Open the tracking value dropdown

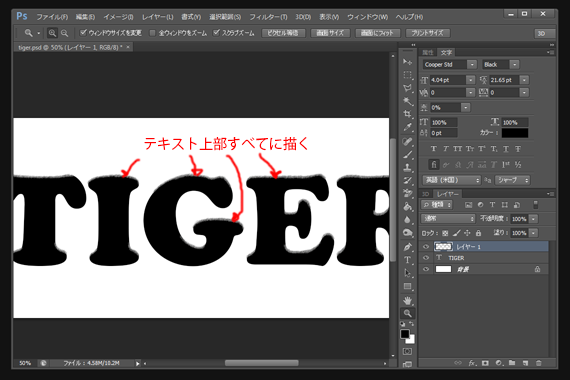(524, 93)
